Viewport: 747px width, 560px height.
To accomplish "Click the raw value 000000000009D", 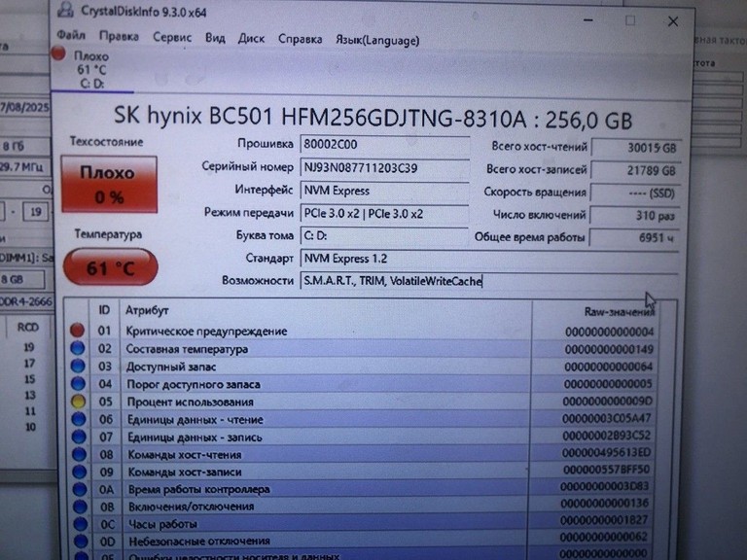I will pos(607,401).
